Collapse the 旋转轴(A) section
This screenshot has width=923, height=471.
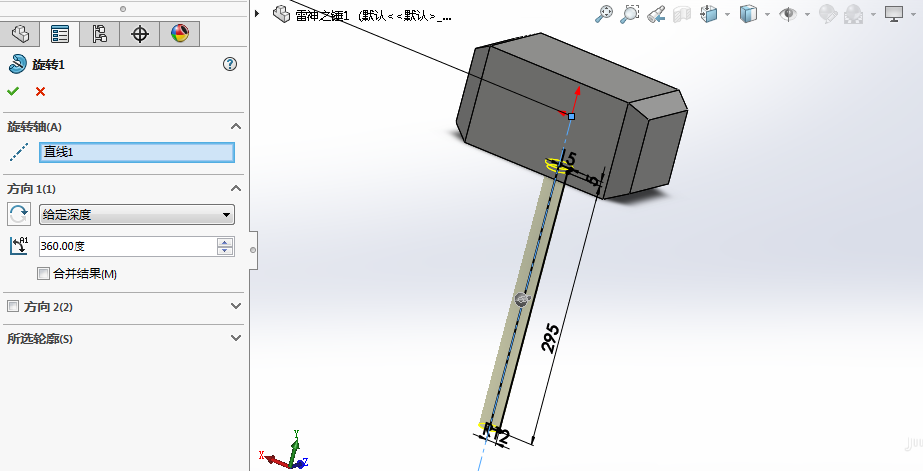(236, 127)
